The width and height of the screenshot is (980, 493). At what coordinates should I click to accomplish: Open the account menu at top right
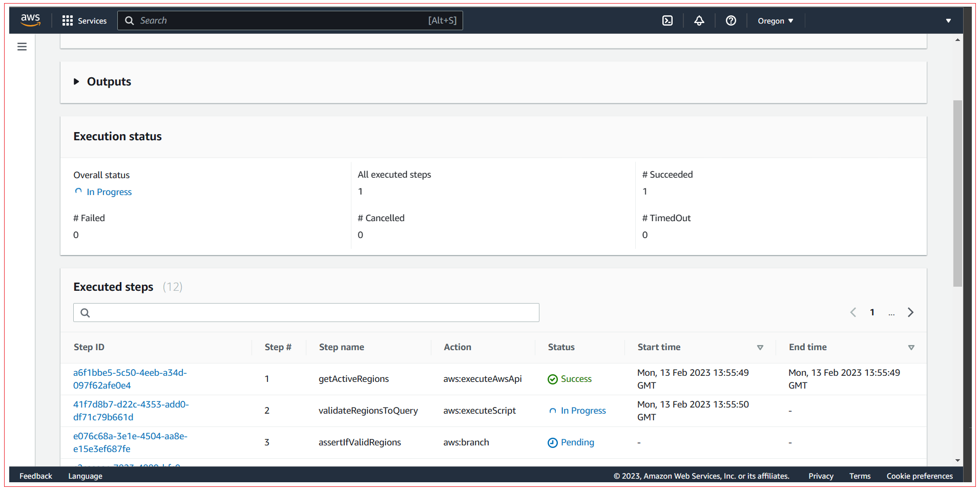tap(948, 20)
